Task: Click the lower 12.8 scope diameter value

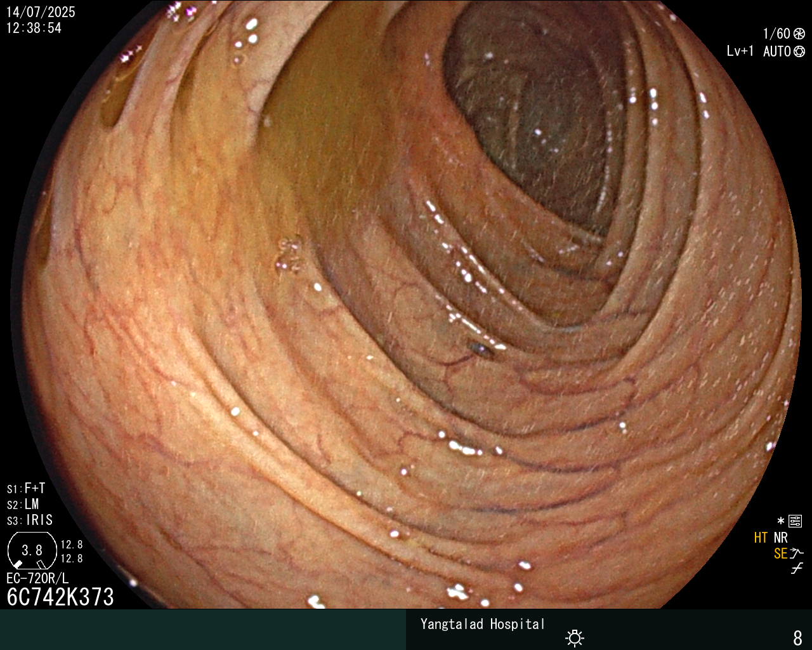Action: [x=72, y=559]
